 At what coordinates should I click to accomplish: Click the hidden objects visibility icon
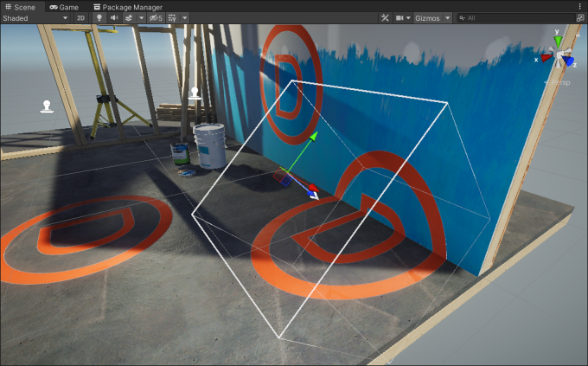(154, 17)
